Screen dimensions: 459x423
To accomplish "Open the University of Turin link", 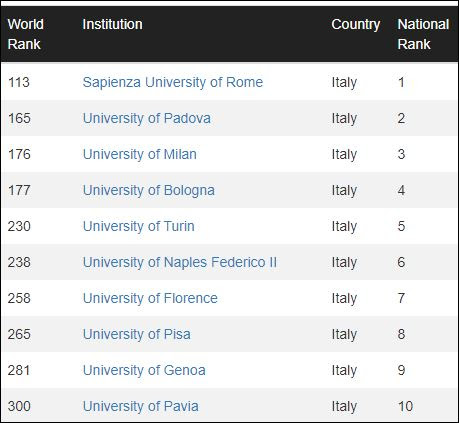I will point(139,226).
